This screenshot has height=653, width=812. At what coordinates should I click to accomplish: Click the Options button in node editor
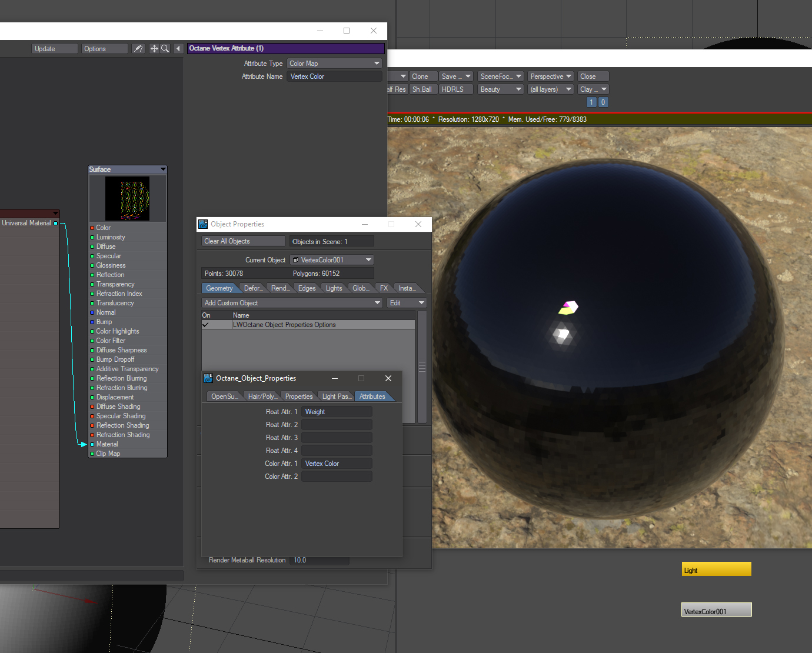pyautogui.click(x=105, y=49)
